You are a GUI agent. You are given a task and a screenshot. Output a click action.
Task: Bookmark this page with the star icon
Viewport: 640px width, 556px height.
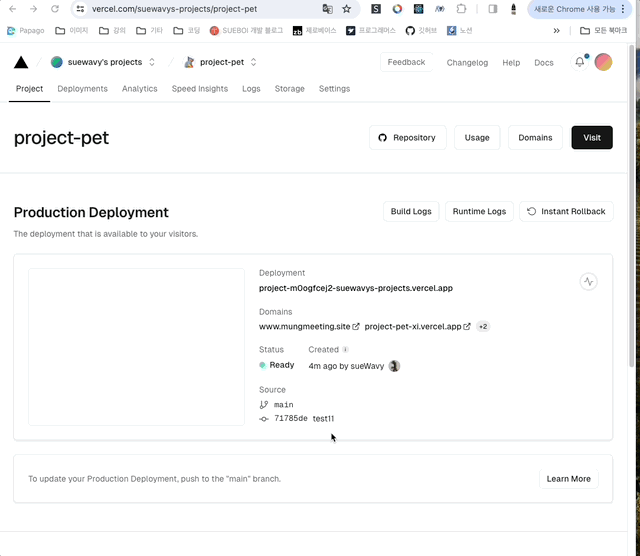click(x=347, y=9)
